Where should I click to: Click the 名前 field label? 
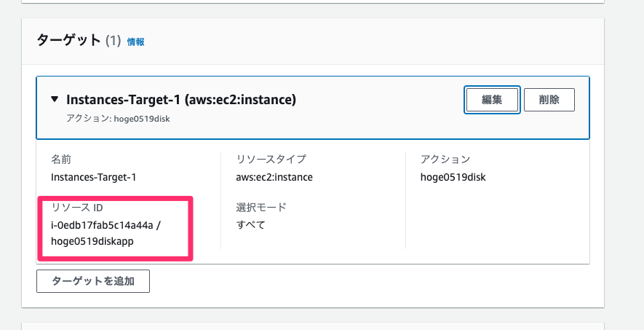[x=61, y=159]
